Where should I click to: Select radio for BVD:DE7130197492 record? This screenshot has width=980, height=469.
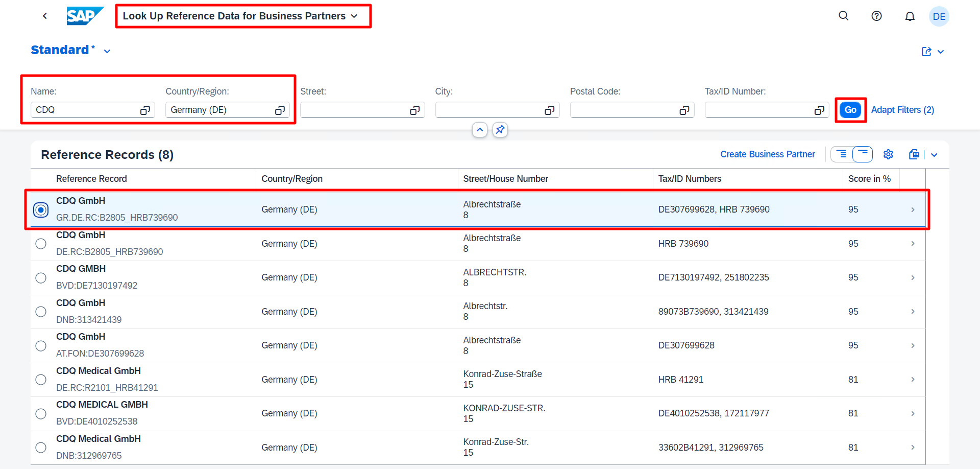pyautogui.click(x=41, y=277)
